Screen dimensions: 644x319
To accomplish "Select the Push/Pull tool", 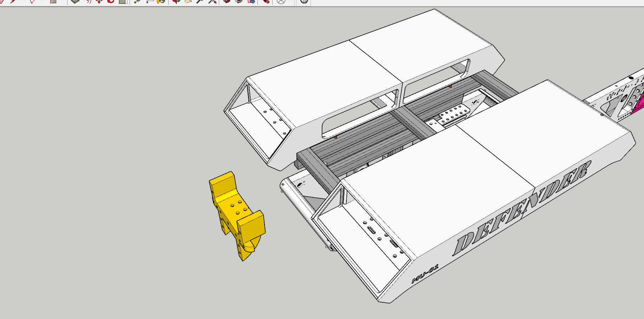I will tap(75, 1).
